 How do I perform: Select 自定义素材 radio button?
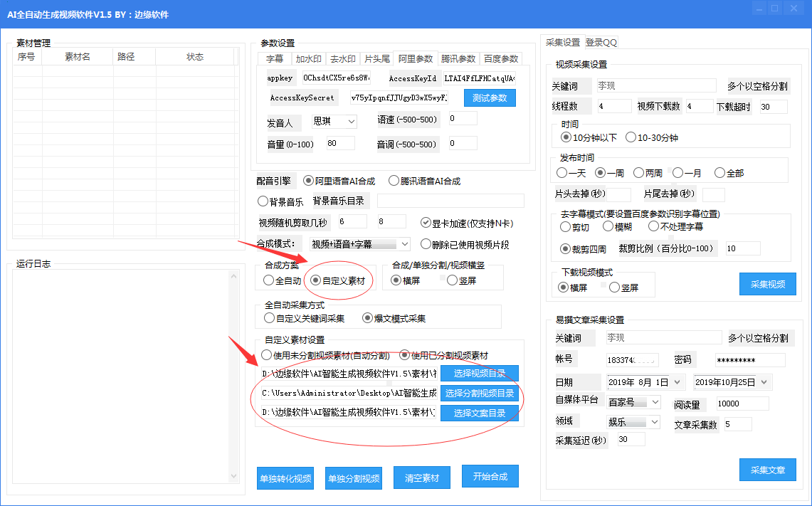click(x=337, y=280)
